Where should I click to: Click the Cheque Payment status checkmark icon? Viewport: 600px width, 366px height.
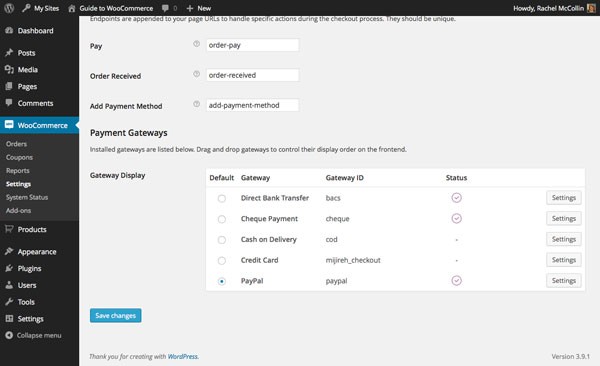457,219
